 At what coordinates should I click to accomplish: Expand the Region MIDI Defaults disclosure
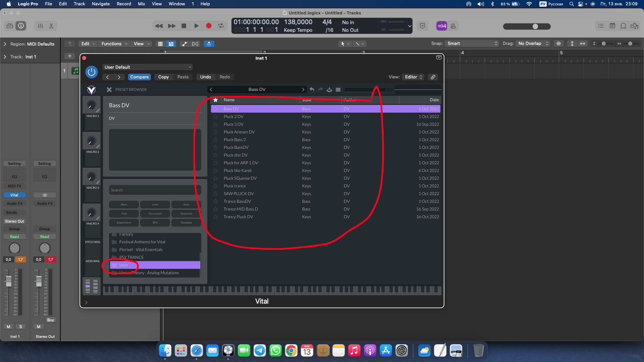tap(5, 44)
